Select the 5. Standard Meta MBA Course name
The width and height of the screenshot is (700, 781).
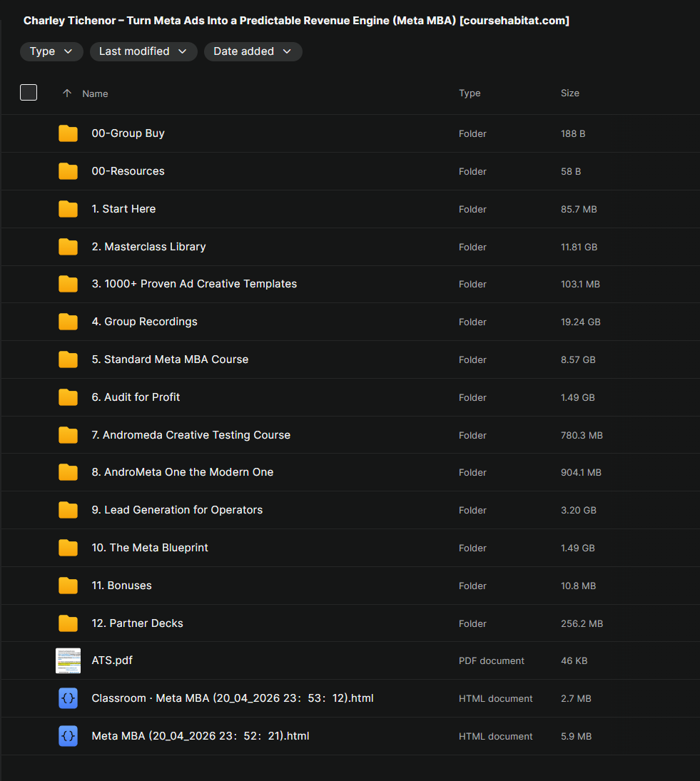[x=170, y=359]
